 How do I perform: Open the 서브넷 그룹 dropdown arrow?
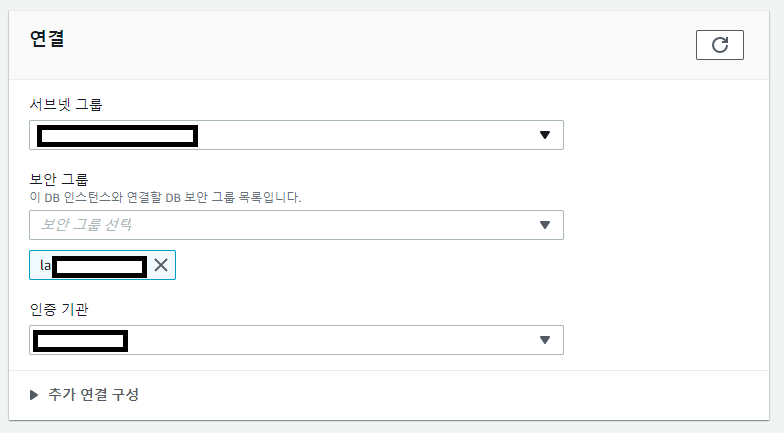point(545,135)
